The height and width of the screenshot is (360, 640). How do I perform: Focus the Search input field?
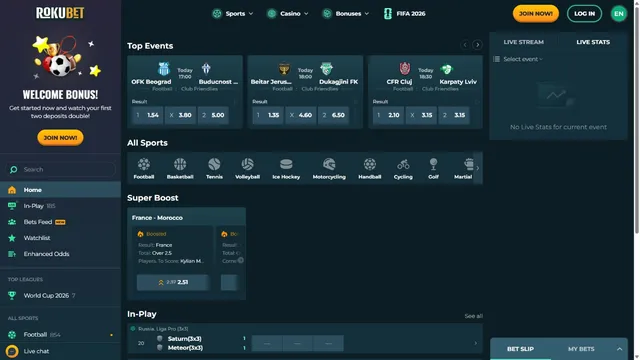pos(60,169)
